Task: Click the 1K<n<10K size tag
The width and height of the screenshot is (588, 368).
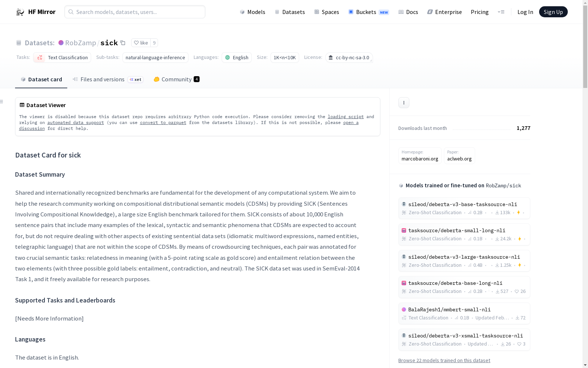Action: 285,57
